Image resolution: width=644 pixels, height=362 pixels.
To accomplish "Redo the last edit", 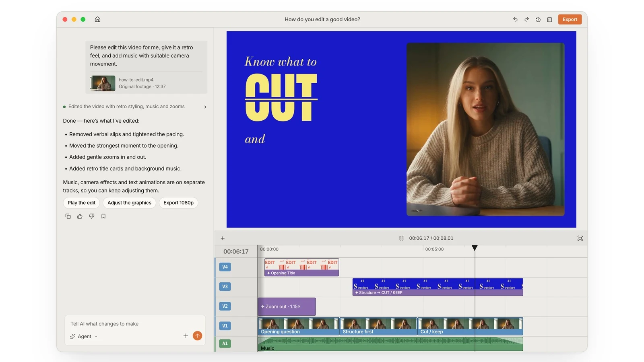I will point(526,19).
